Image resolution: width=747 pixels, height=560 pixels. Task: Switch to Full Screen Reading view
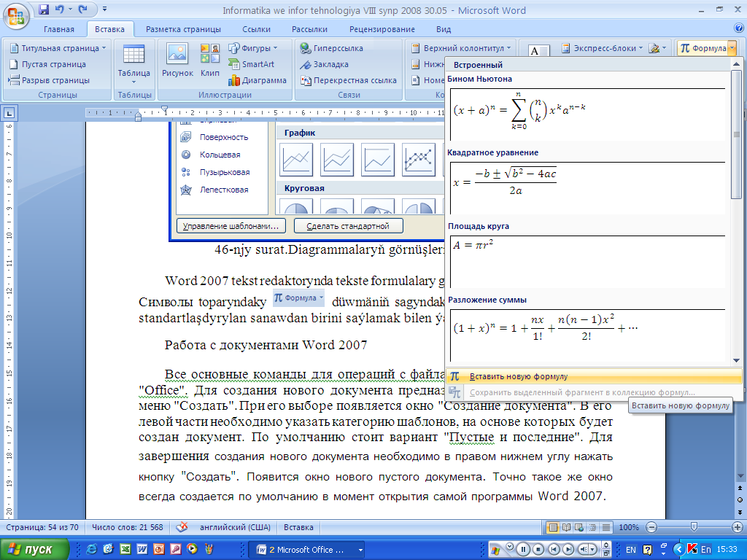point(566,527)
